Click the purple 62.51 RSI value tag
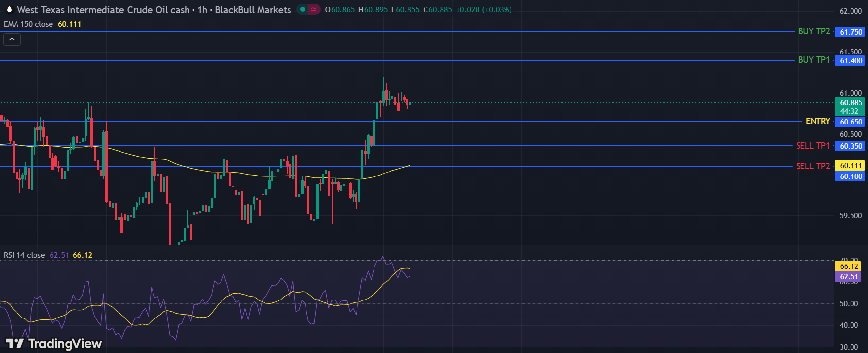This screenshot has width=868, height=353. pyautogui.click(x=849, y=277)
